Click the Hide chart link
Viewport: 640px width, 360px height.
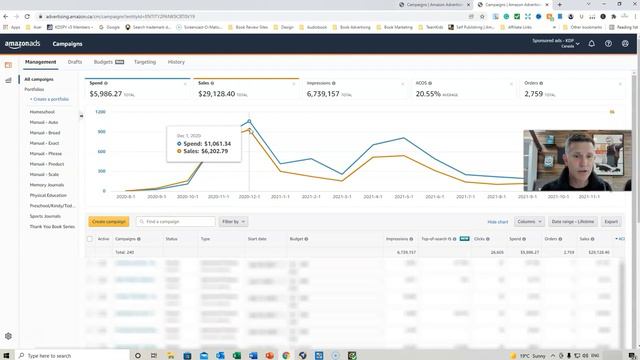tap(498, 222)
